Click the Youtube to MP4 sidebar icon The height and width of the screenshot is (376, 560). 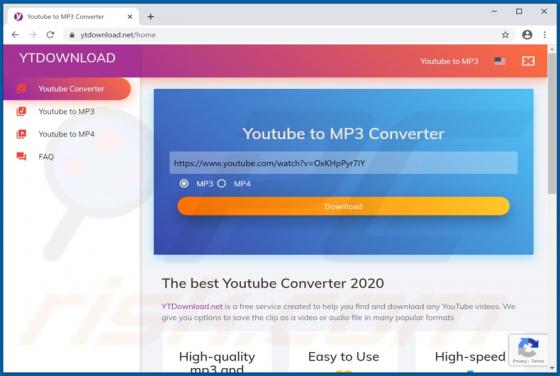21,134
